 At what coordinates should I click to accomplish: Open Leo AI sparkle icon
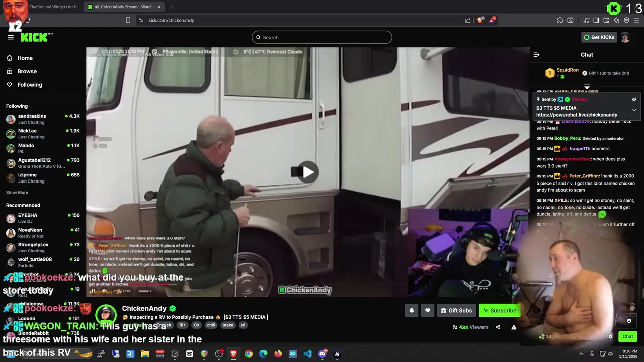pyautogui.click(x=616, y=20)
